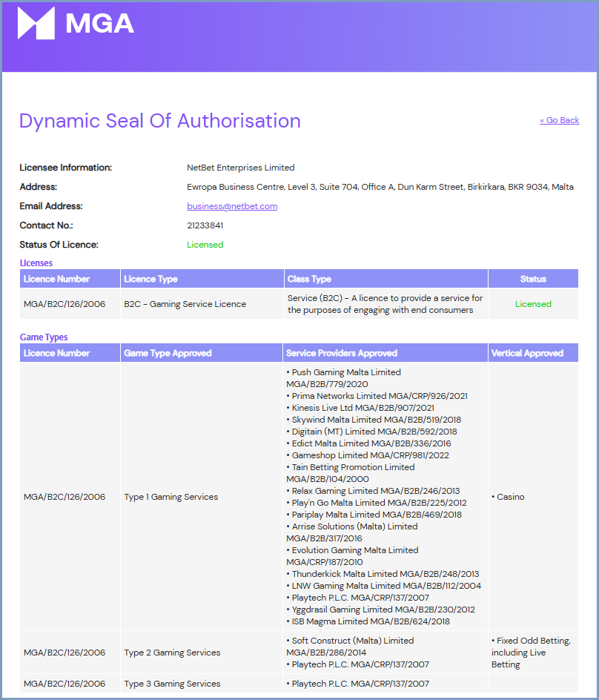Select Kinesis Live Ltd MGA/B2B/907/2021 entry

pyautogui.click(x=360, y=408)
